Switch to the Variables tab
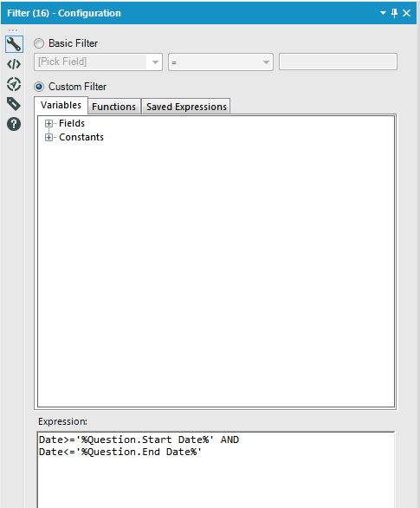 click(x=61, y=105)
